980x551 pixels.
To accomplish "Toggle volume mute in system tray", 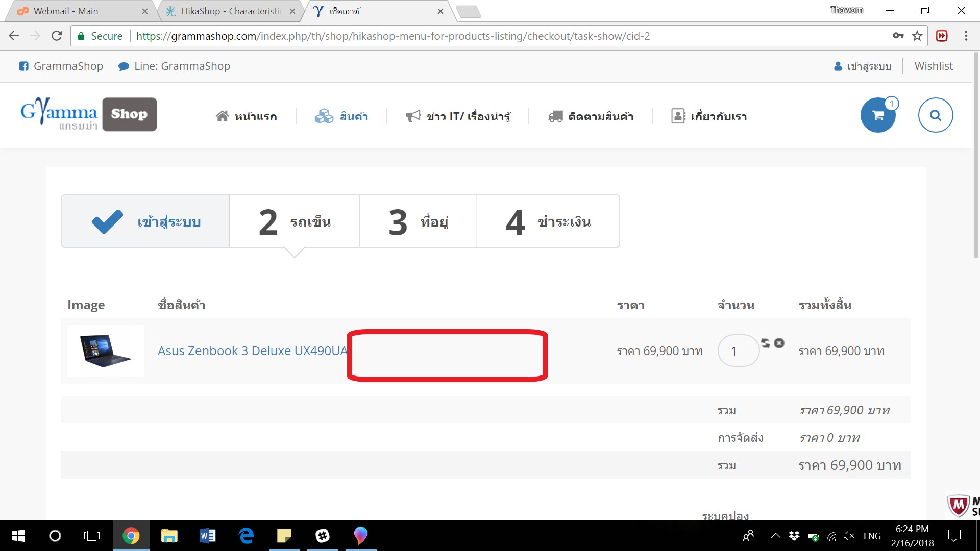I will (x=849, y=536).
